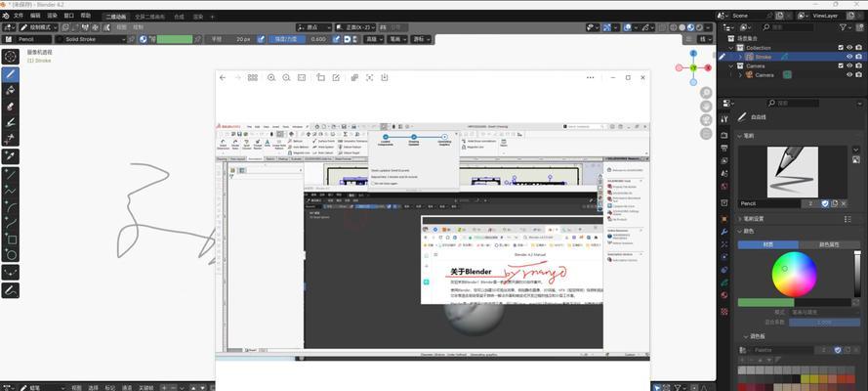Open the drawing plane Front X-Z dropdown
This screenshot has height=391, width=868.
tap(354, 27)
